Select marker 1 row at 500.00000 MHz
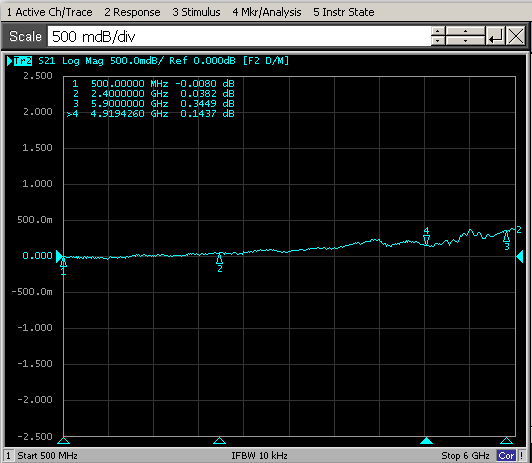Image resolution: width=532 pixels, height=463 pixels. tap(153, 83)
